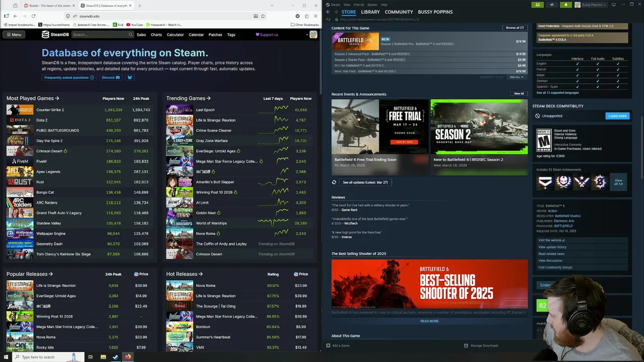Image resolution: width=644 pixels, height=362 pixels.
Task: Open File Explorer from taskbar
Action: point(103,357)
